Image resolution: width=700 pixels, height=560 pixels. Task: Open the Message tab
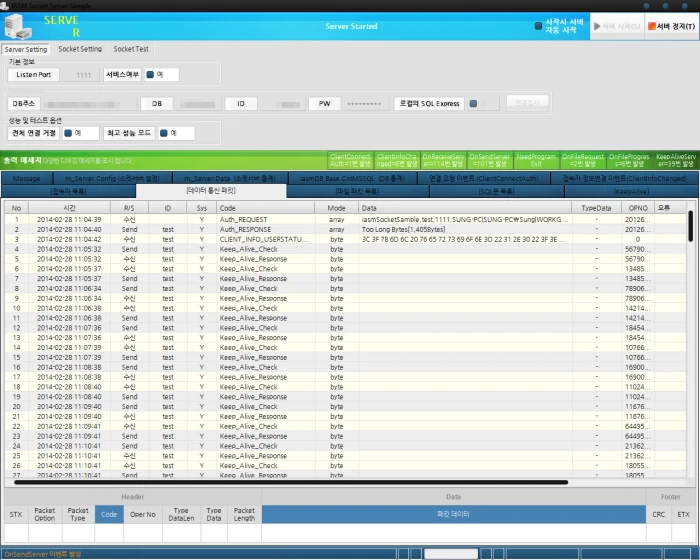27,179
